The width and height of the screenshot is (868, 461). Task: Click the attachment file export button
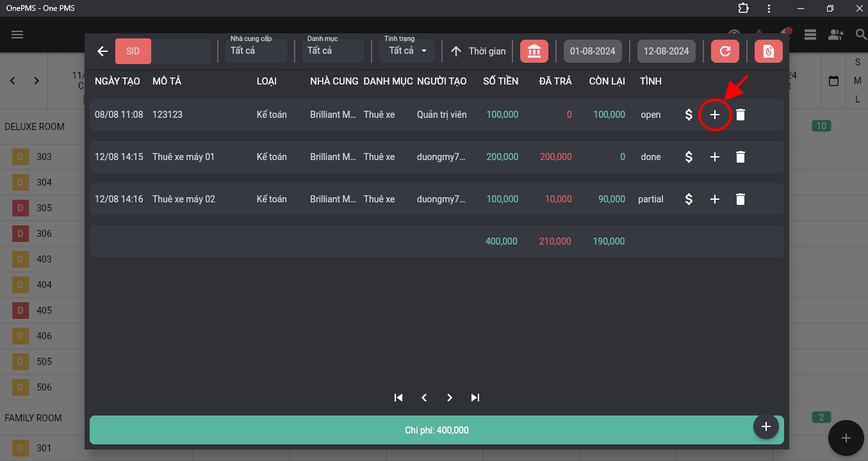click(769, 51)
